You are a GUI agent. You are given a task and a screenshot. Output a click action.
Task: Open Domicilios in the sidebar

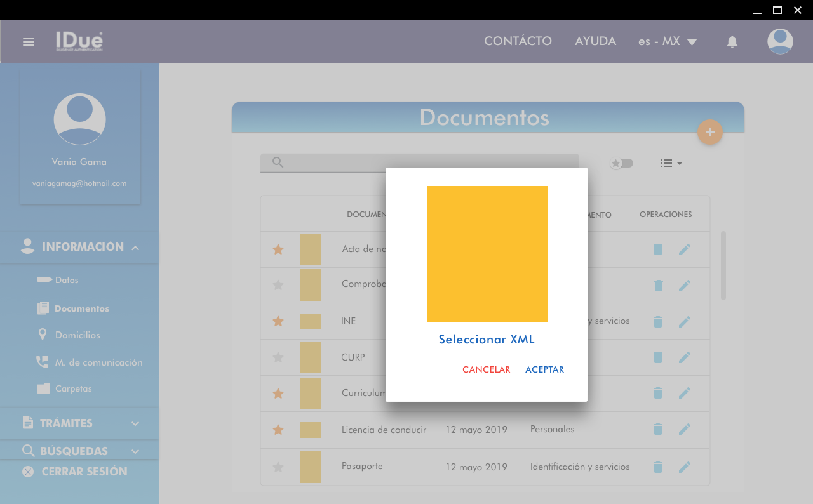coord(77,335)
